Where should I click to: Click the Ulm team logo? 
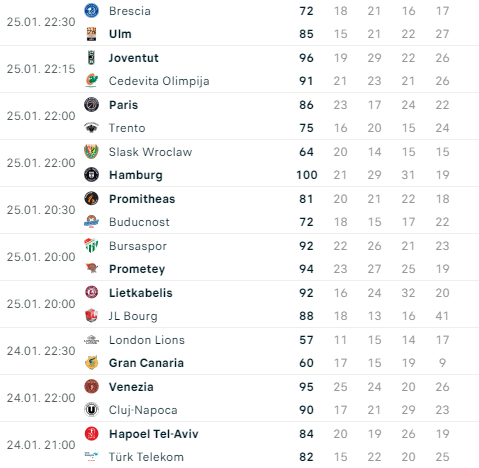pyautogui.click(x=91, y=34)
